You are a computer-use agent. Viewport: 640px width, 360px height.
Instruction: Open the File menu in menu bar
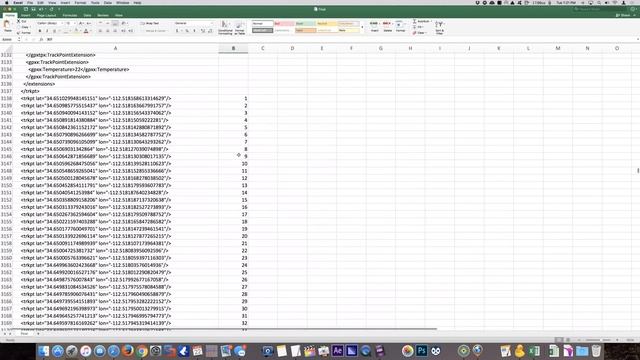[30, 2]
